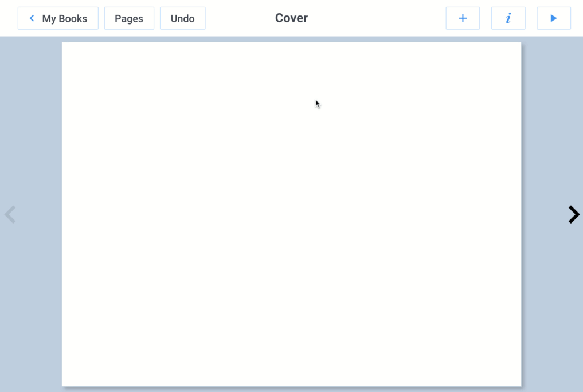This screenshot has height=392, width=583.
Task: Click the Undo button in the top bar
Action: pos(182,18)
